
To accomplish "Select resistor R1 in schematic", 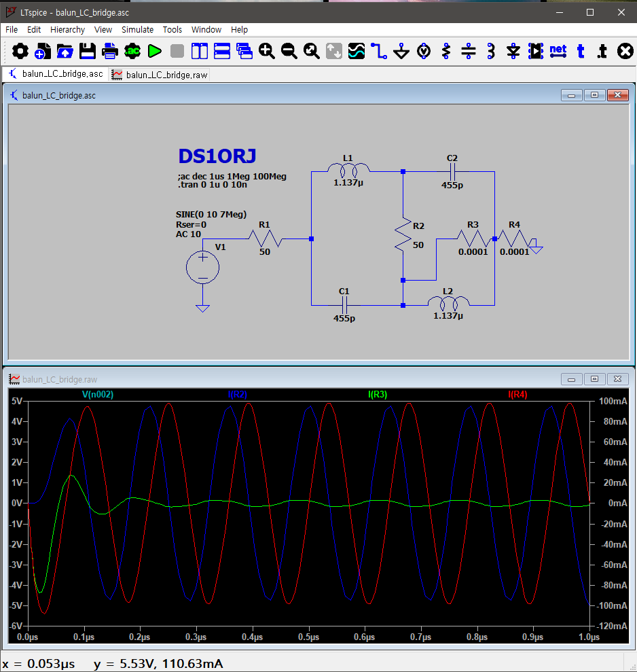I will coord(265,238).
